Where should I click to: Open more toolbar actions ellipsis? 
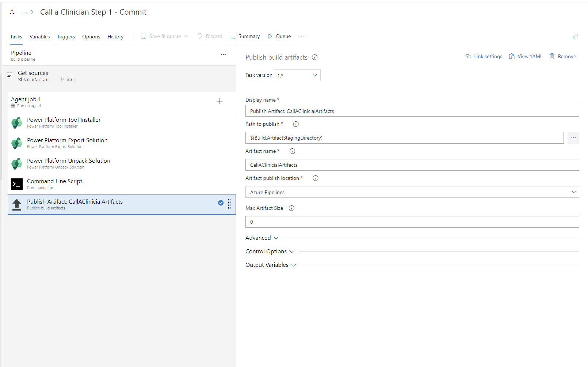coord(301,37)
